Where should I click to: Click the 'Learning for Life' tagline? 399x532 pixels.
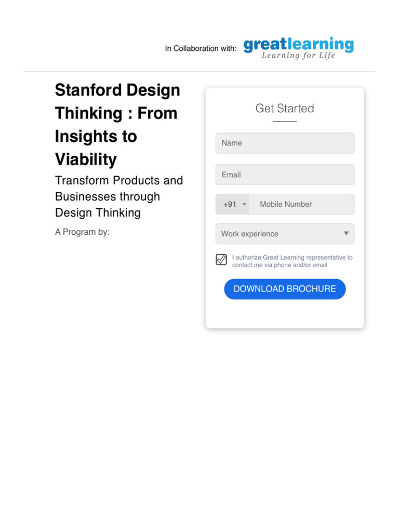(x=298, y=56)
